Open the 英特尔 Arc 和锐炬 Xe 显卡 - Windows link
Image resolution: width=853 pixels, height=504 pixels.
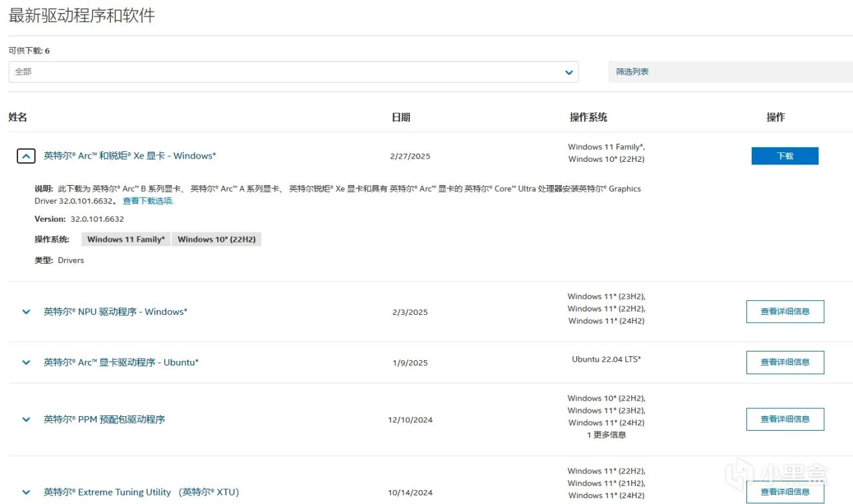(130, 156)
